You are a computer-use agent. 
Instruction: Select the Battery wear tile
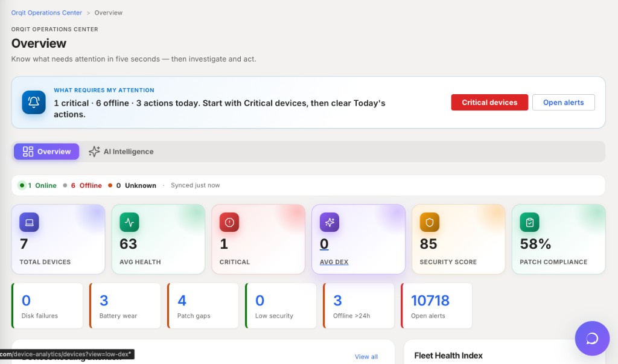[x=125, y=305]
